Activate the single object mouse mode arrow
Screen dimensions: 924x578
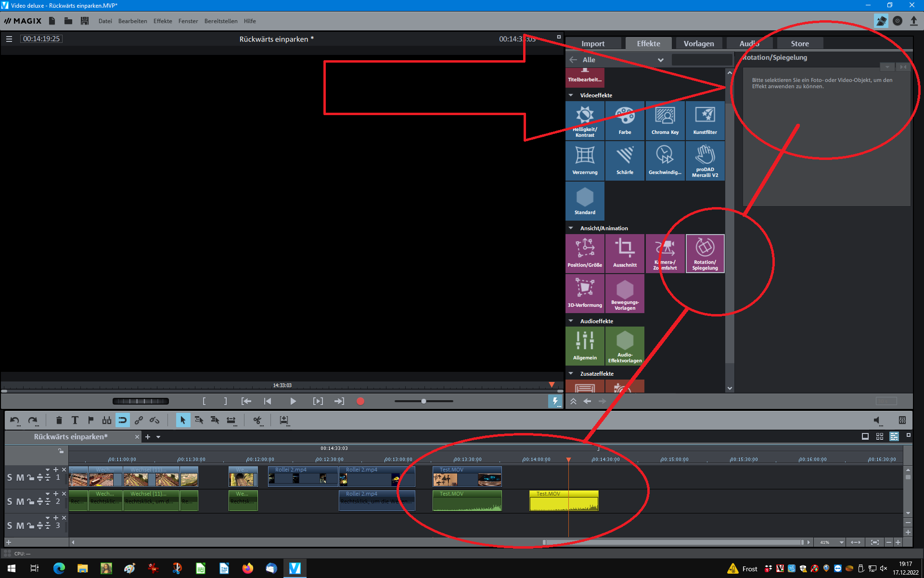pyautogui.click(x=183, y=420)
